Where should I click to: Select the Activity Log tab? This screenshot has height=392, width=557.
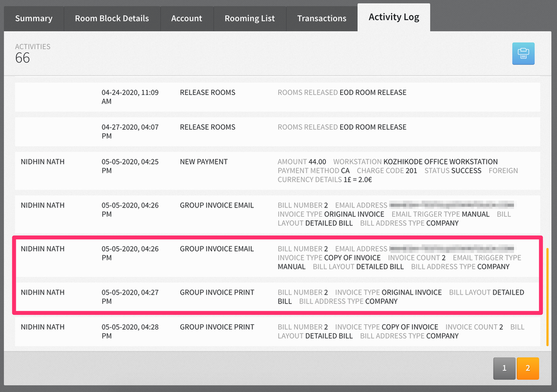click(x=394, y=17)
